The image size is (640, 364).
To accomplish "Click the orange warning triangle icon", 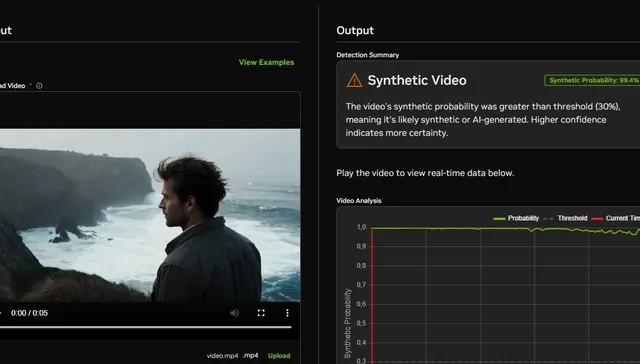I will pos(354,80).
